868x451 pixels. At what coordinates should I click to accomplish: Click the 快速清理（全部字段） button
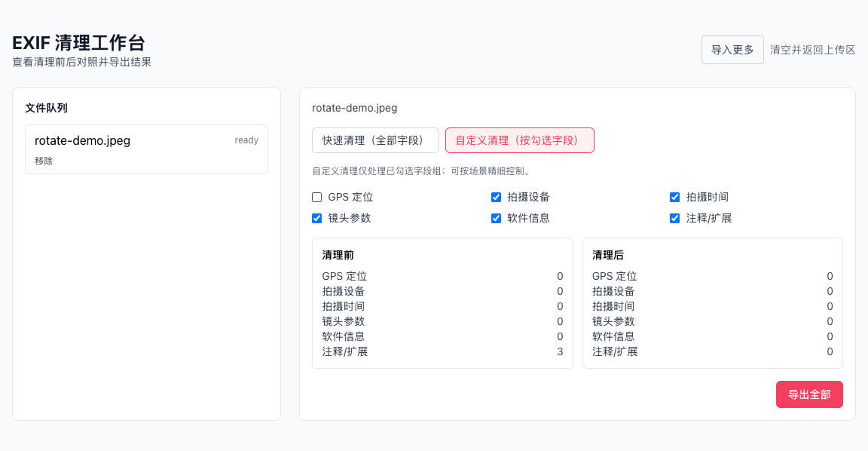[376, 140]
